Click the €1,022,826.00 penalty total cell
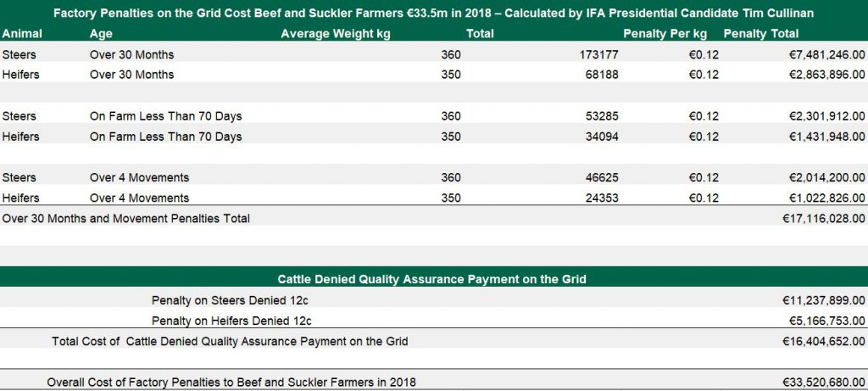868x391 pixels. pyautogui.click(x=822, y=198)
